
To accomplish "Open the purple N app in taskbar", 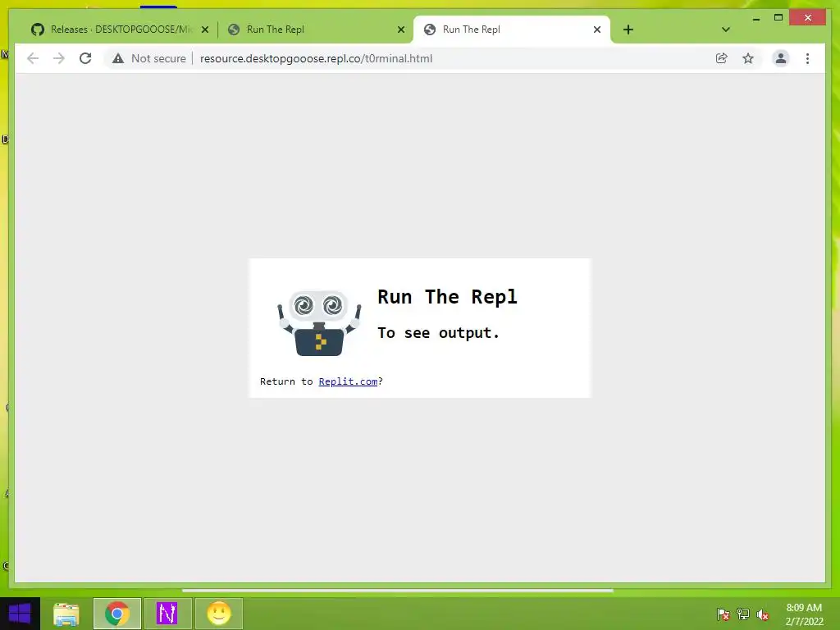I will tap(167, 614).
